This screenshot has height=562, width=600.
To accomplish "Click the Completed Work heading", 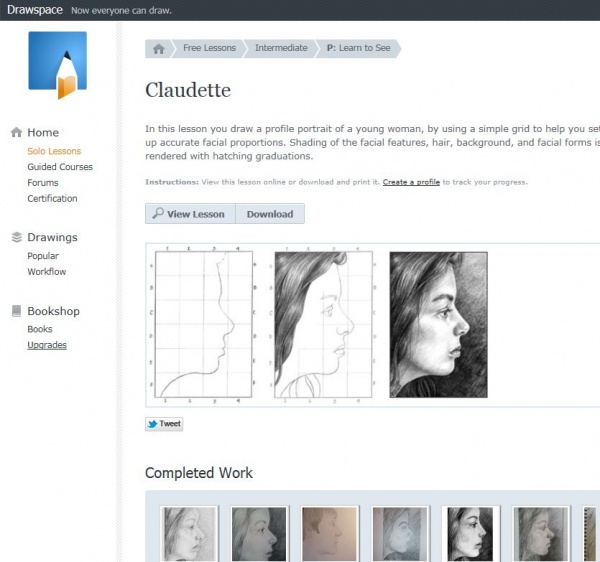I will (x=199, y=473).
